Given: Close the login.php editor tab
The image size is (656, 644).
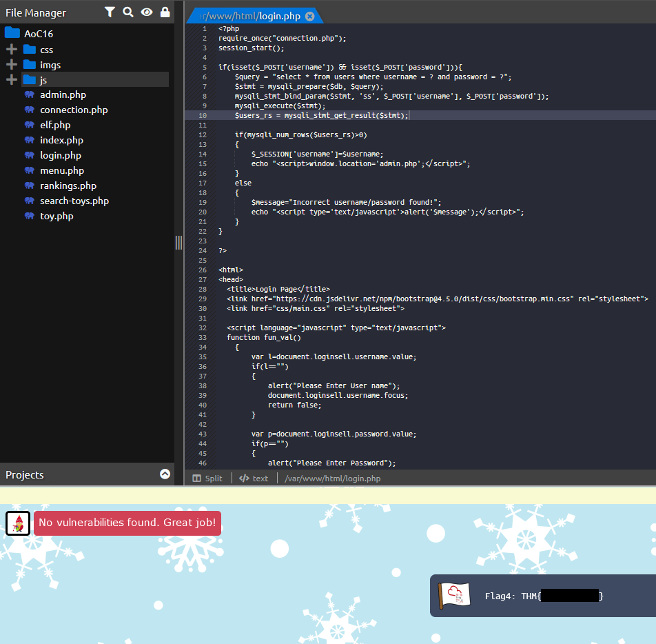Looking at the screenshot, I should coord(309,17).
